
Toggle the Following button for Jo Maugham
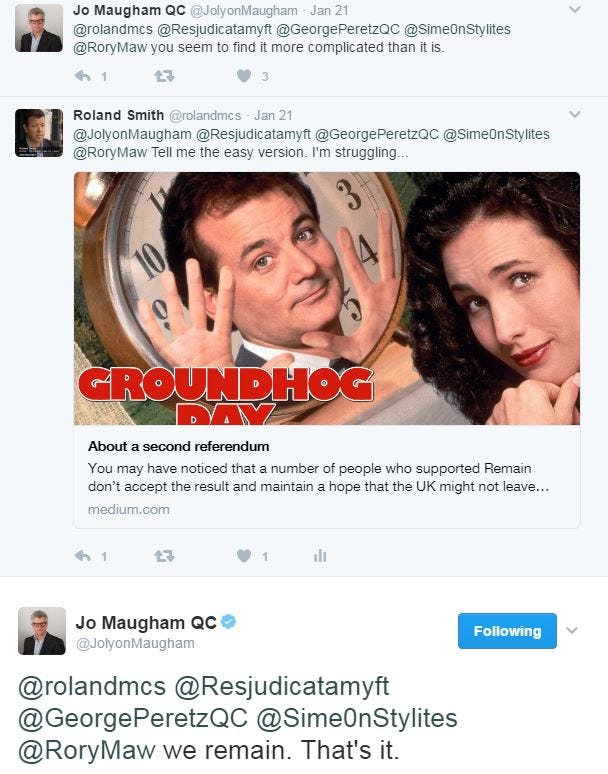[507, 631]
